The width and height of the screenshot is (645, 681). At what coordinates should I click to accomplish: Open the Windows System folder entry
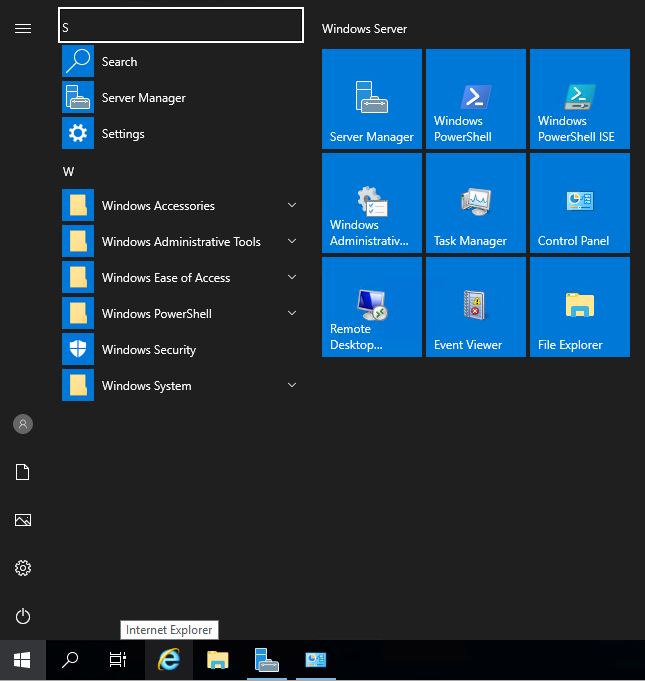[181, 386]
